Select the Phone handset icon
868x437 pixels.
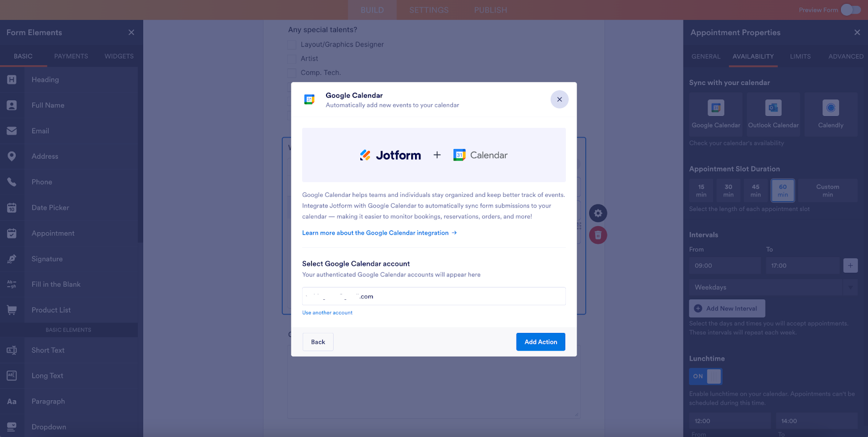point(12,182)
